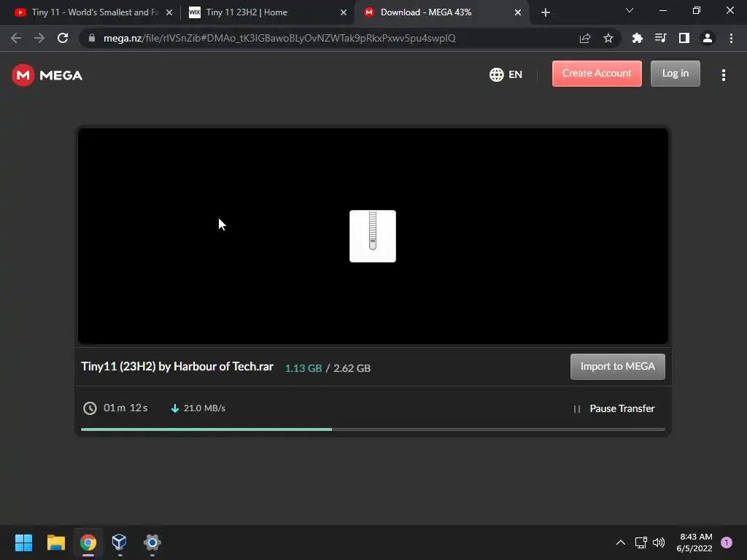The height and width of the screenshot is (560, 747).
Task: Close the Tiny 11 YouTube tab
Action: (169, 12)
